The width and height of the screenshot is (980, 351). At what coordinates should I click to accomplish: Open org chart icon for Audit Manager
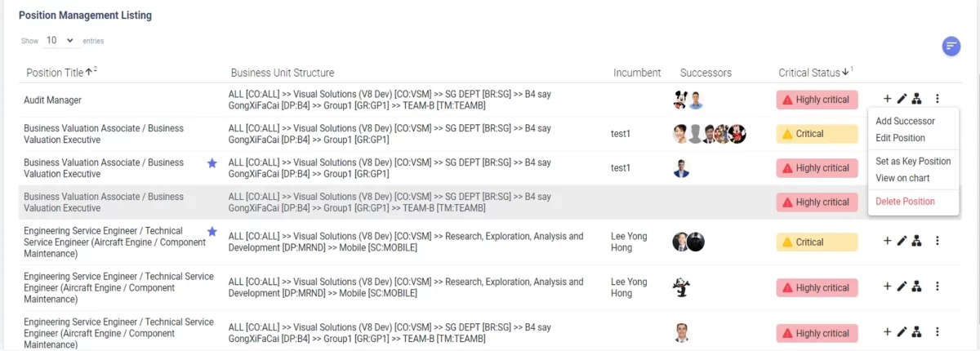pyautogui.click(x=917, y=99)
